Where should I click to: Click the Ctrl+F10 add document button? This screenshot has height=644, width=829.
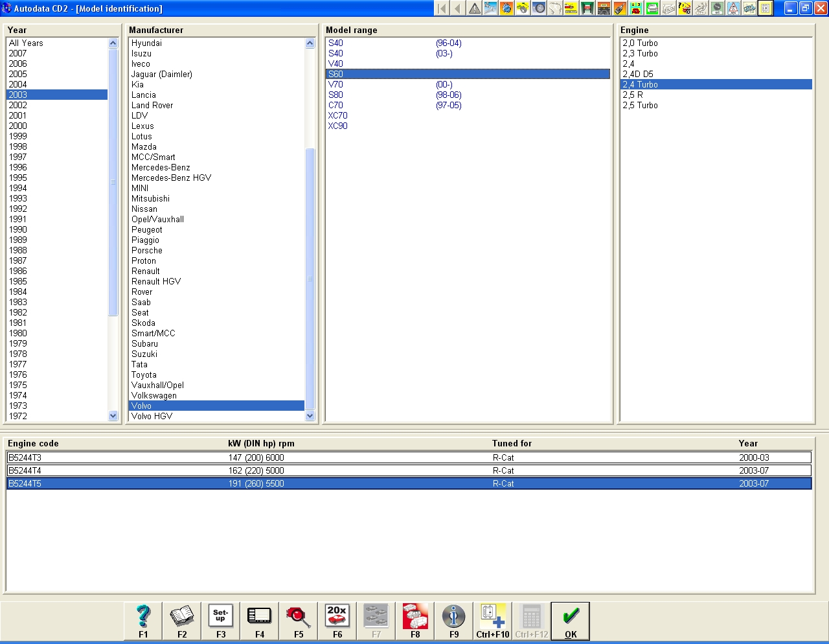493,621
